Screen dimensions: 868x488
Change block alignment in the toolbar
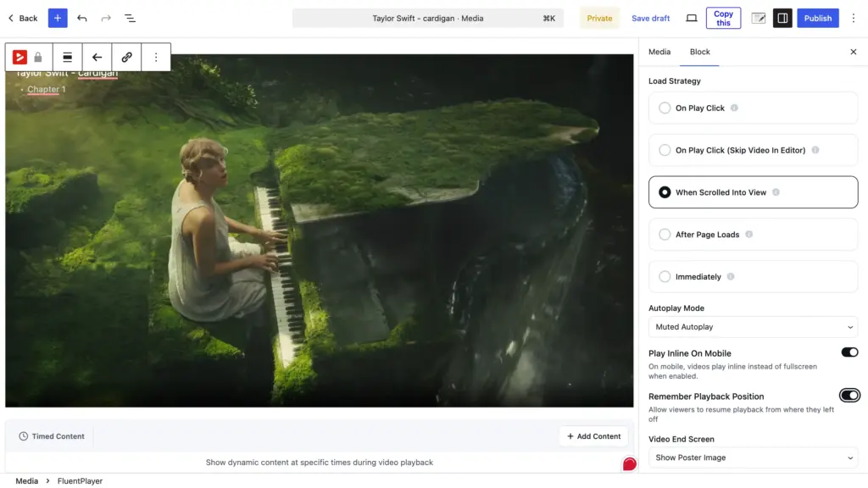(68, 57)
